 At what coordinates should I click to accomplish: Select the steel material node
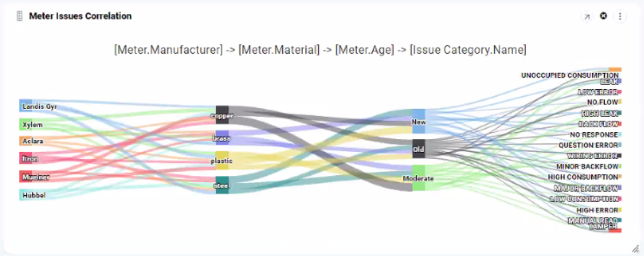222,186
